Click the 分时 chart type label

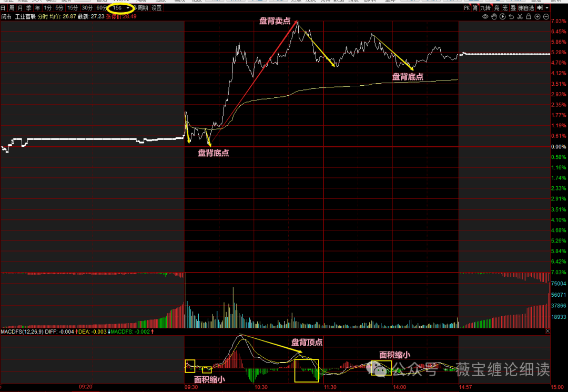point(43,17)
